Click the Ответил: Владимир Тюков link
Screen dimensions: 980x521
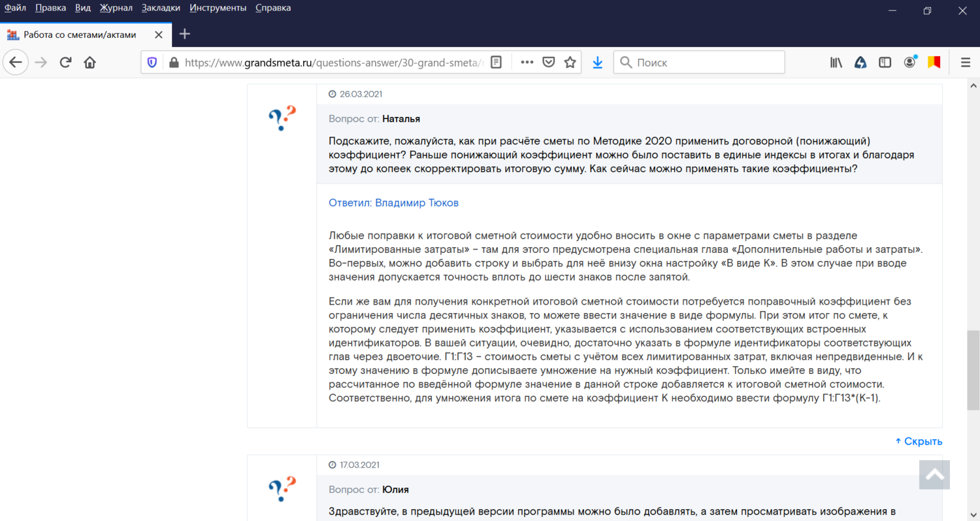(393, 203)
